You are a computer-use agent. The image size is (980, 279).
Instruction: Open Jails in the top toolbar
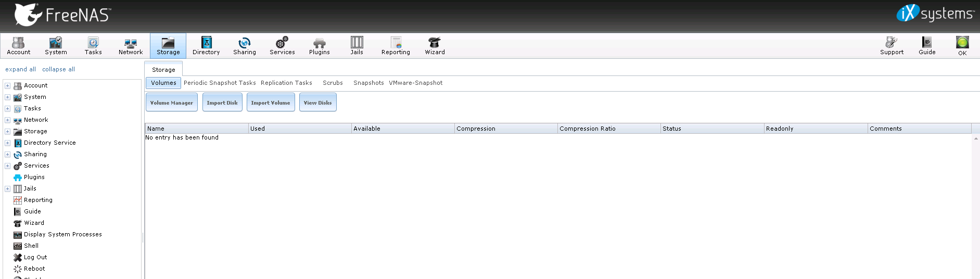click(357, 46)
